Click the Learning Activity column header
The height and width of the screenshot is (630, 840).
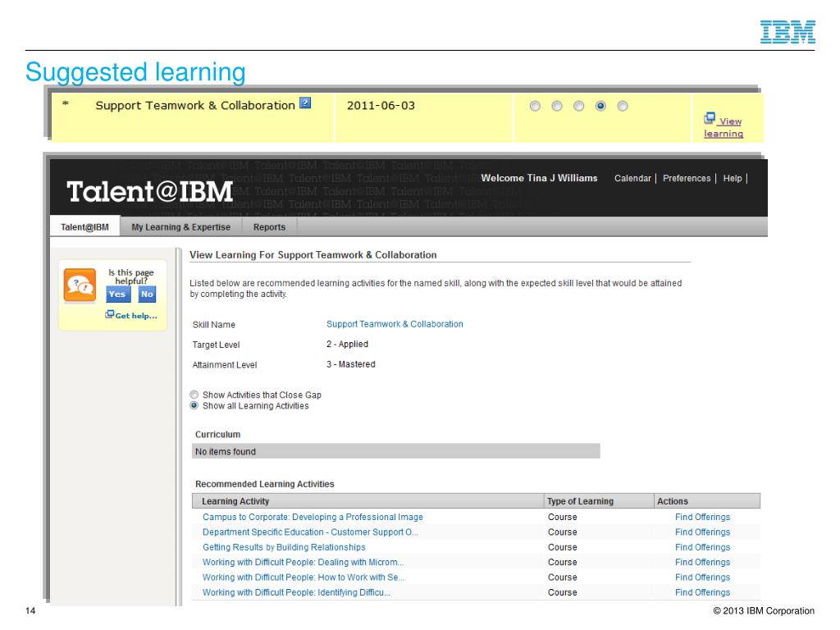click(367, 501)
